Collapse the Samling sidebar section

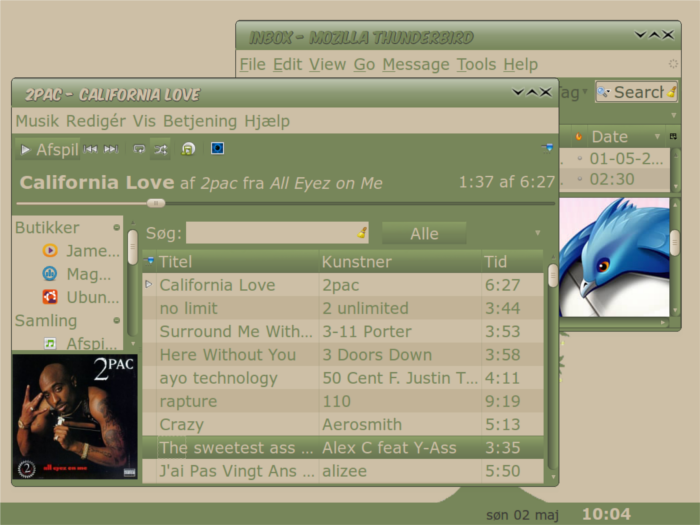[117, 320]
